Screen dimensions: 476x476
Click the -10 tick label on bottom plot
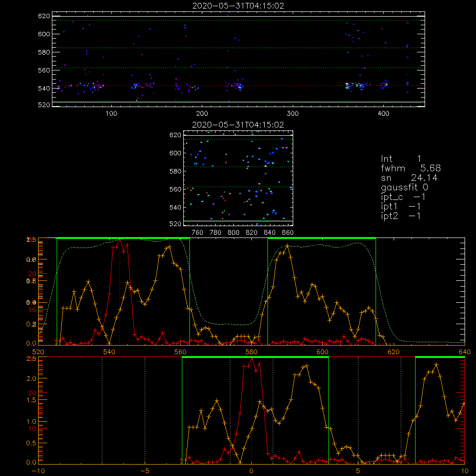click(38, 471)
